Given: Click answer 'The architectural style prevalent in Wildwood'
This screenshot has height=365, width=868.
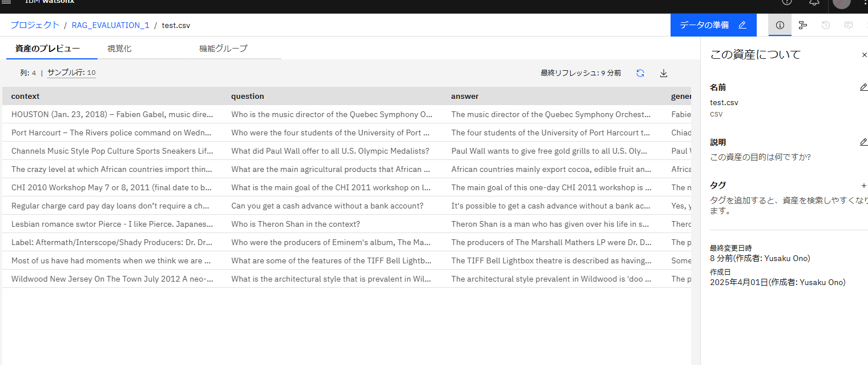Looking at the screenshot, I should (x=552, y=279).
